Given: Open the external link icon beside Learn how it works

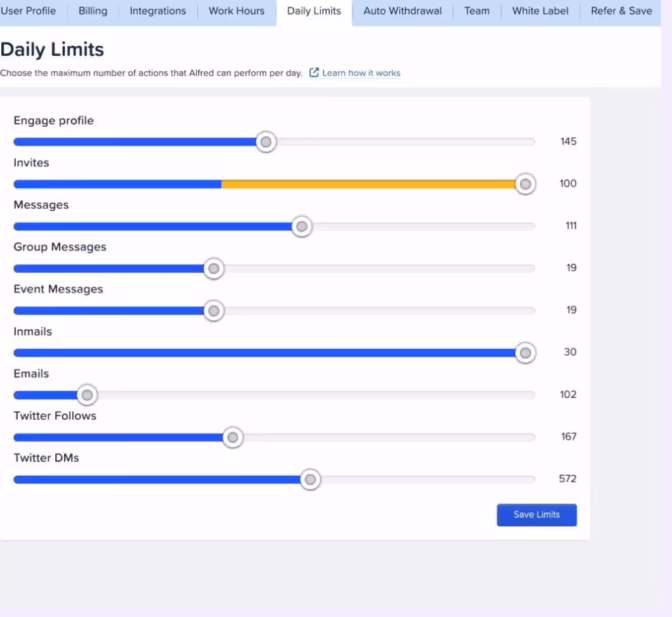Looking at the screenshot, I should click(x=313, y=72).
